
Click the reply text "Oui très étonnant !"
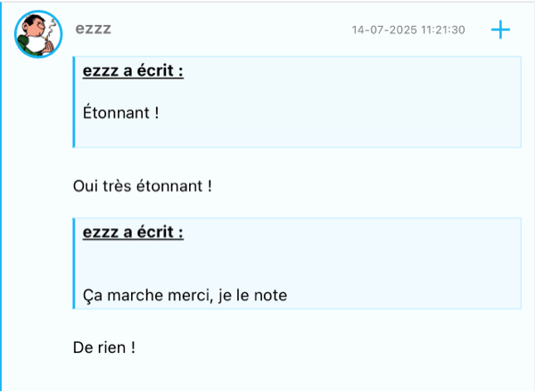pyautogui.click(x=143, y=186)
